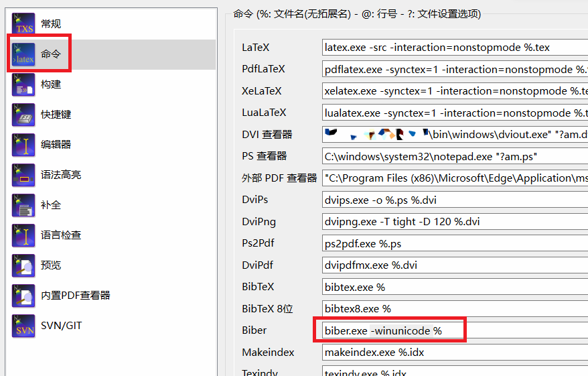588x376 pixels.
Task: Click the 外部 PDF 查看器 path field
Action: (454, 178)
